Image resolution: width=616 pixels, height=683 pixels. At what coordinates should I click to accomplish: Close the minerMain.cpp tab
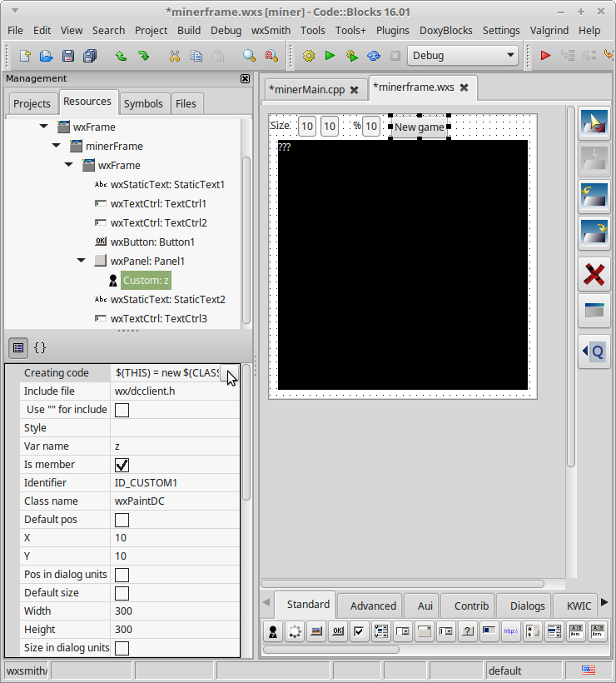(x=355, y=90)
